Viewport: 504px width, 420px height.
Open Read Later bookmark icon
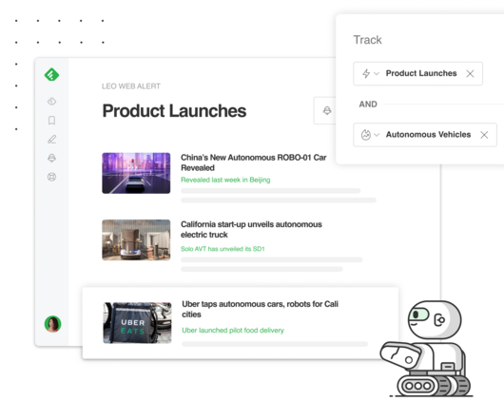pyautogui.click(x=51, y=121)
